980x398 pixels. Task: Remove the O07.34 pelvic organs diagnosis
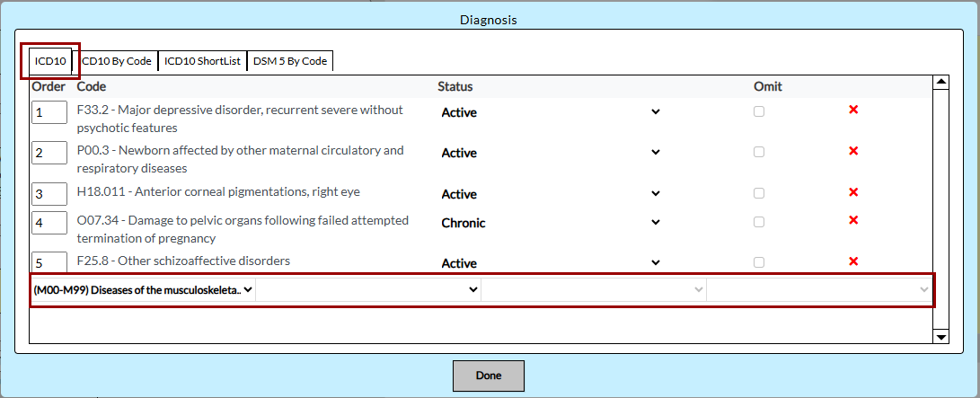pos(853,220)
